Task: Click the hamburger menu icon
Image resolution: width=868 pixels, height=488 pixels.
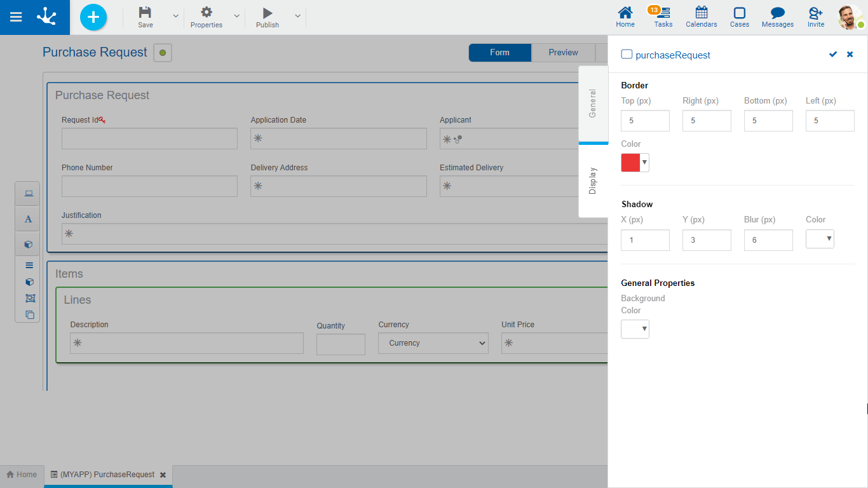Action: (x=16, y=17)
